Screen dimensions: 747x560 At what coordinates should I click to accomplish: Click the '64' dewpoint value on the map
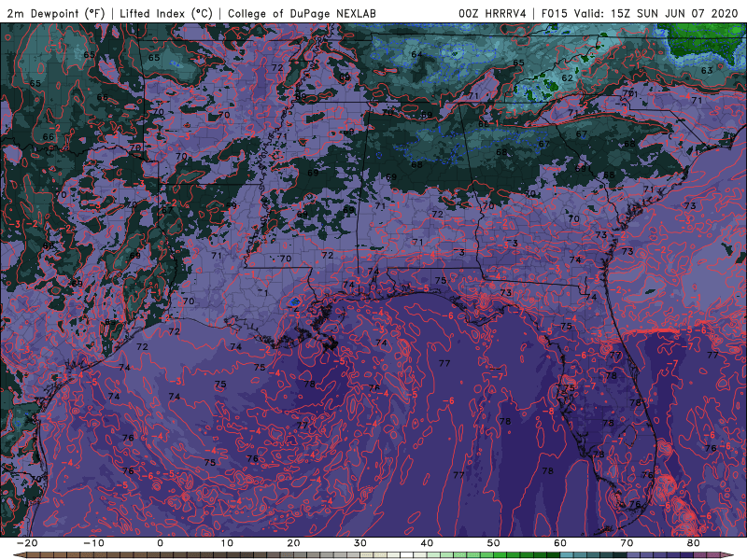[416, 54]
